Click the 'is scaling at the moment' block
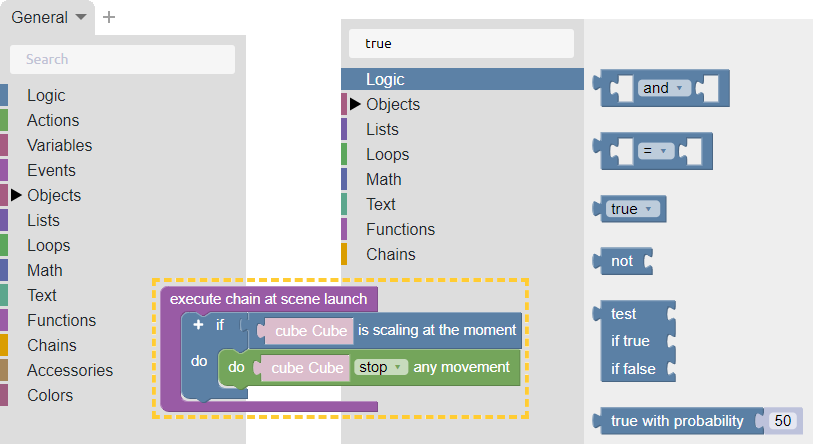Screen dimensions: 813x444 pyautogui.click(x=437, y=330)
